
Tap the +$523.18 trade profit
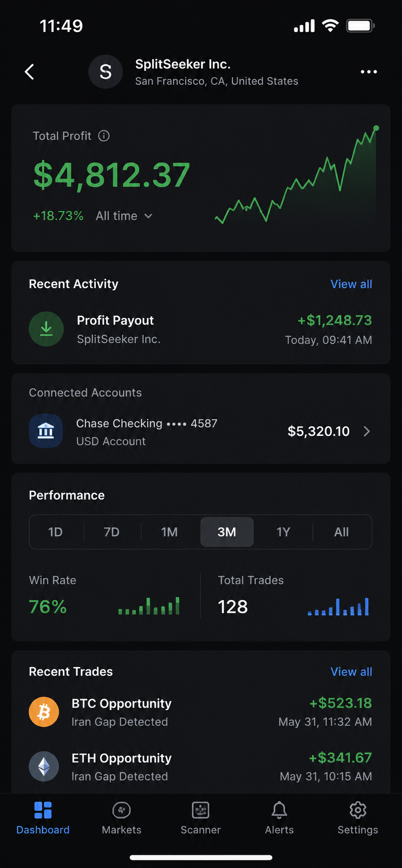click(x=341, y=703)
